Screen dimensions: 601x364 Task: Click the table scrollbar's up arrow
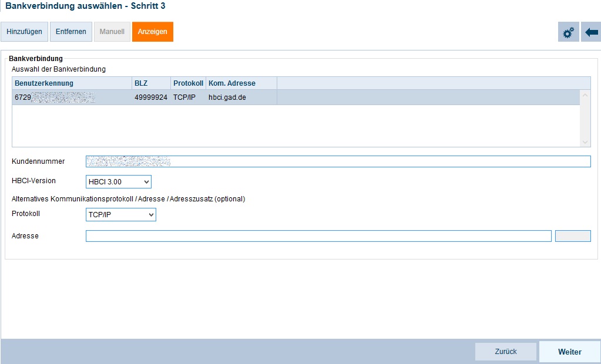[585, 95]
